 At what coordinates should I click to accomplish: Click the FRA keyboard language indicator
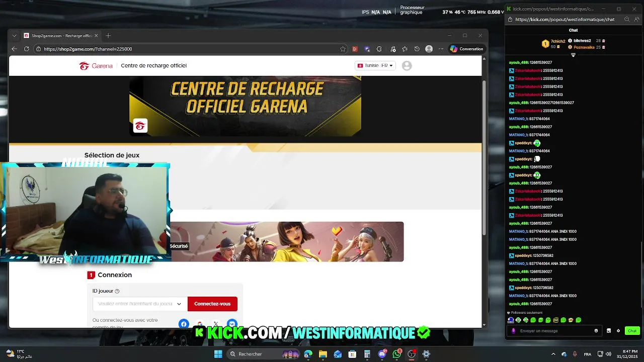click(x=588, y=354)
